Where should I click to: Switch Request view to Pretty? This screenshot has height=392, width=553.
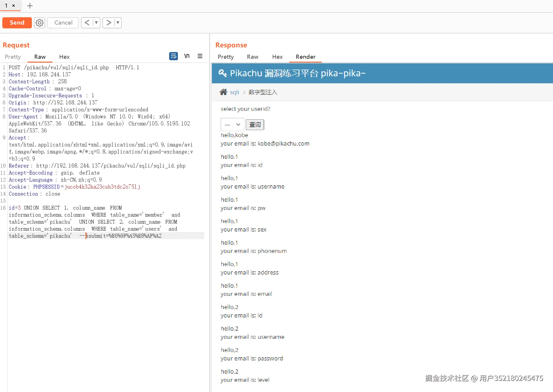[x=13, y=57]
